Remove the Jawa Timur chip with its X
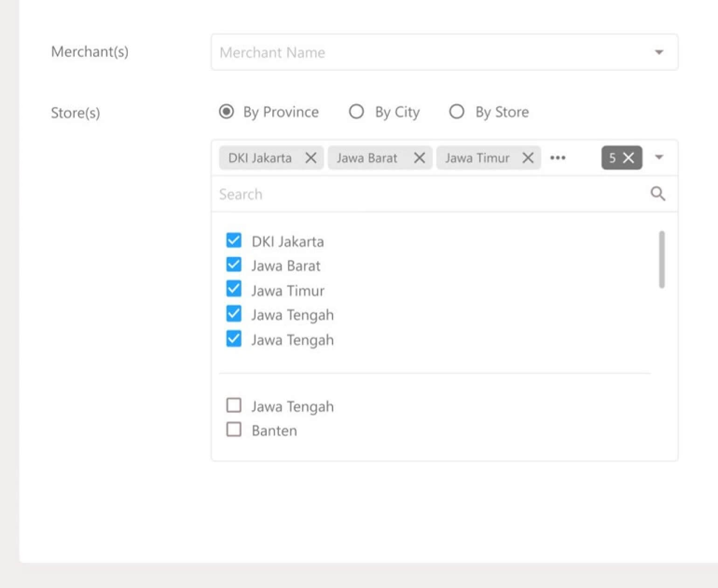Viewport: 718px width, 588px height. (528, 158)
